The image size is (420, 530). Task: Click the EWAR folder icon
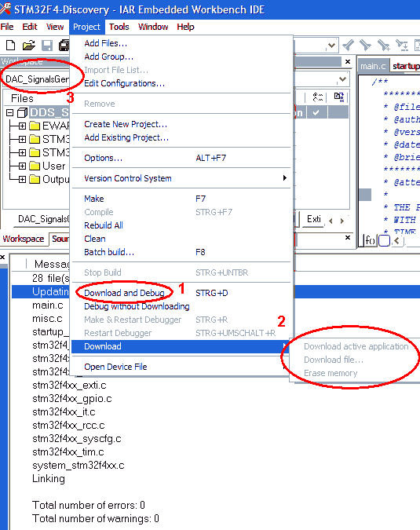(35, 126)
